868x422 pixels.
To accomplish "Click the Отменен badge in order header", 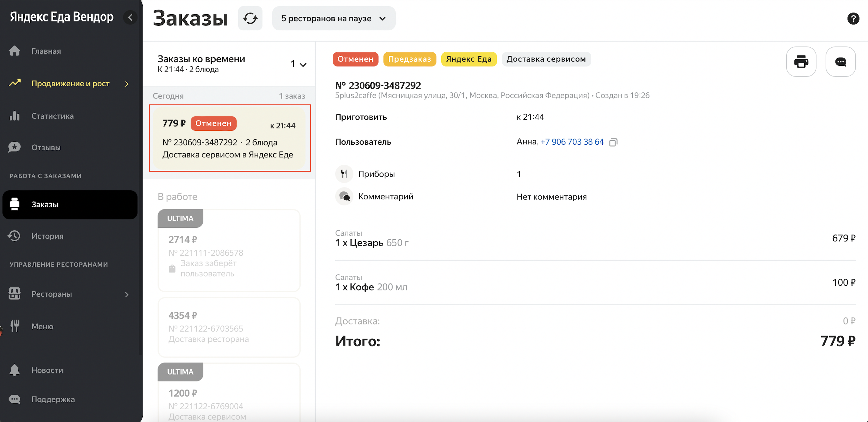I will (x=355, y=59).
